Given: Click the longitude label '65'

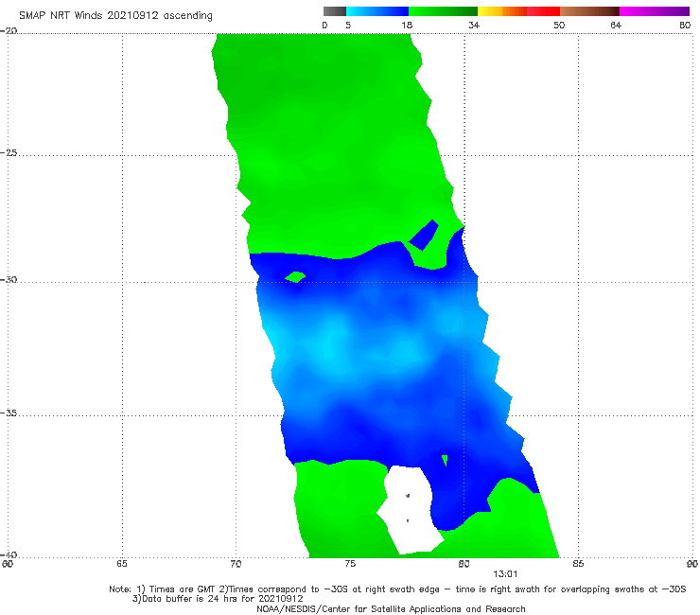Looking at the screenshot, I should pos(122,564).
